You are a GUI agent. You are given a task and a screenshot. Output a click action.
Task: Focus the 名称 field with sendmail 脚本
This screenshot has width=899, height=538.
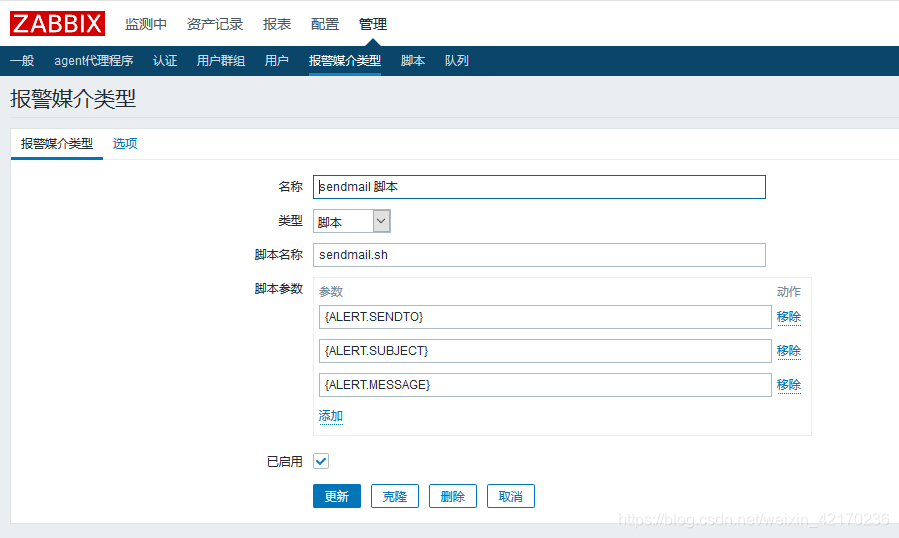click(x=539, y=187)
